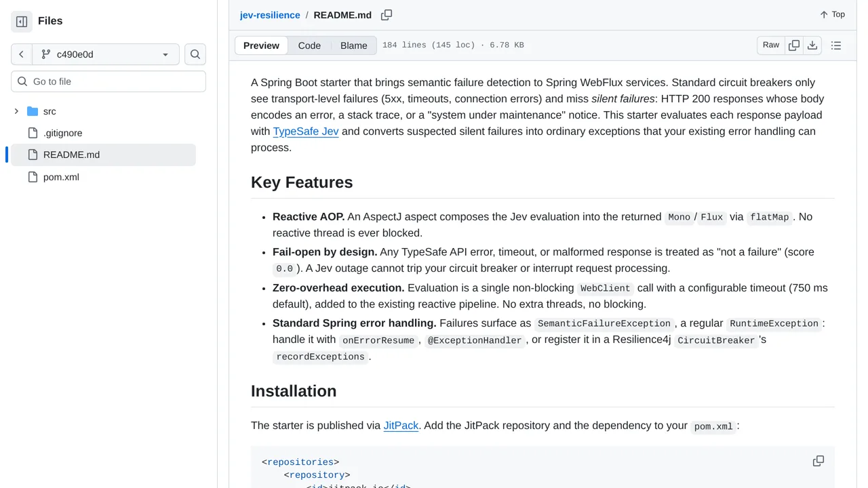
Task: Click the README.md file icon in tree
Action: 33,155
